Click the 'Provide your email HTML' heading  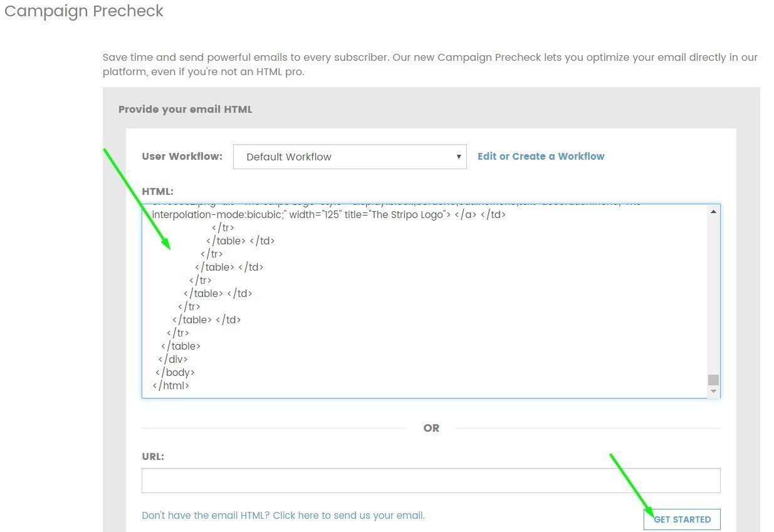[185, 109]
